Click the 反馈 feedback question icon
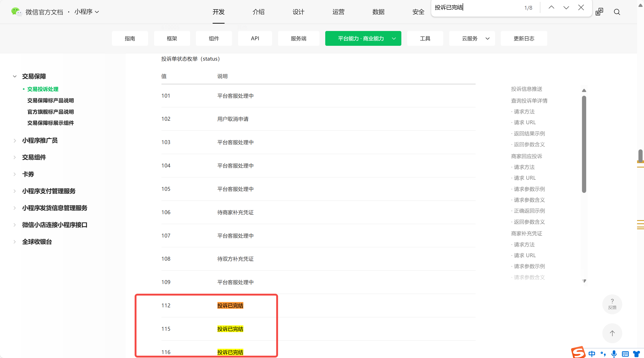Screen dimensions: 644x358 tap(612, 304)
